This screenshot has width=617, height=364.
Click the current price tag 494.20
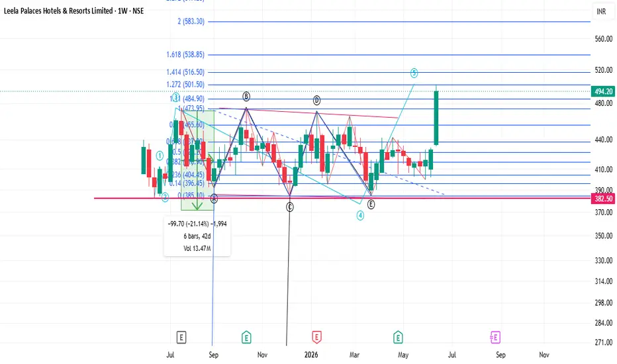(603, 92)
